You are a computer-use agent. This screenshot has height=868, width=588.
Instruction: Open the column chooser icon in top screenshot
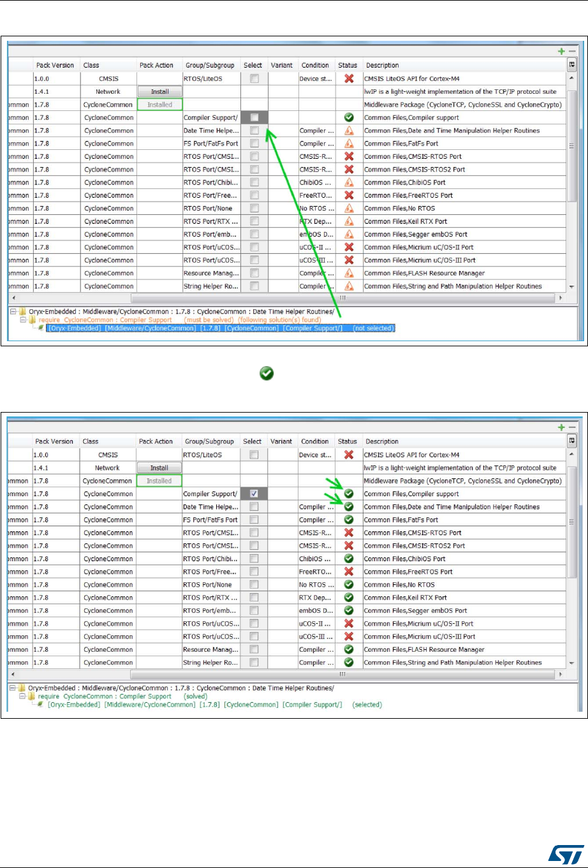[x=572, y=64]
